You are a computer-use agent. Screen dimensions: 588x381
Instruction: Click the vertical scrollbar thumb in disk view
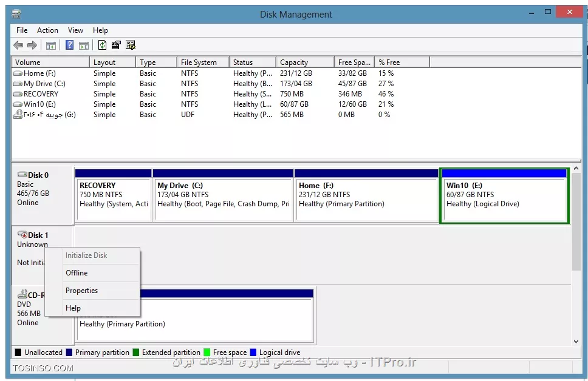[576, 222]
